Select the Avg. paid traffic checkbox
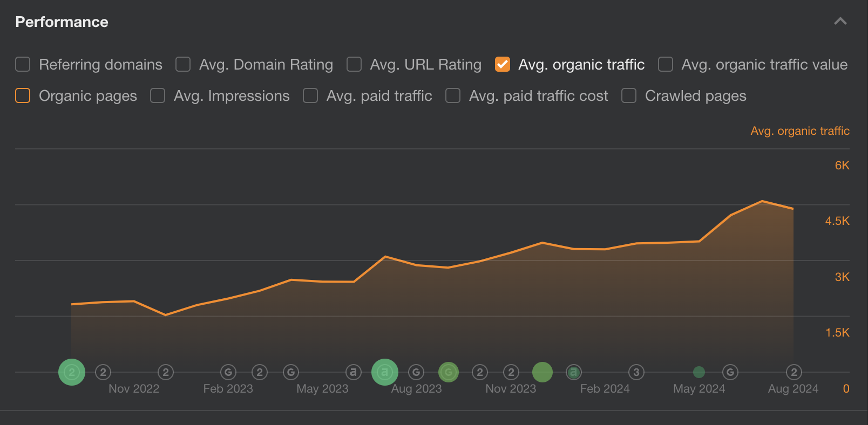868x425 pixels. tap(310, 96)
